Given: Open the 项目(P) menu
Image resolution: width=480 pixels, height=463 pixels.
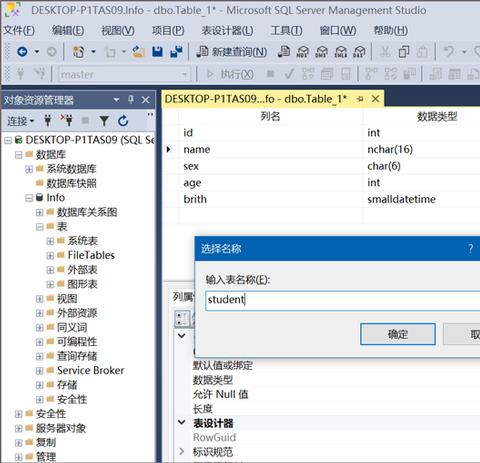Looking at the screenshot, I should 168,31.
